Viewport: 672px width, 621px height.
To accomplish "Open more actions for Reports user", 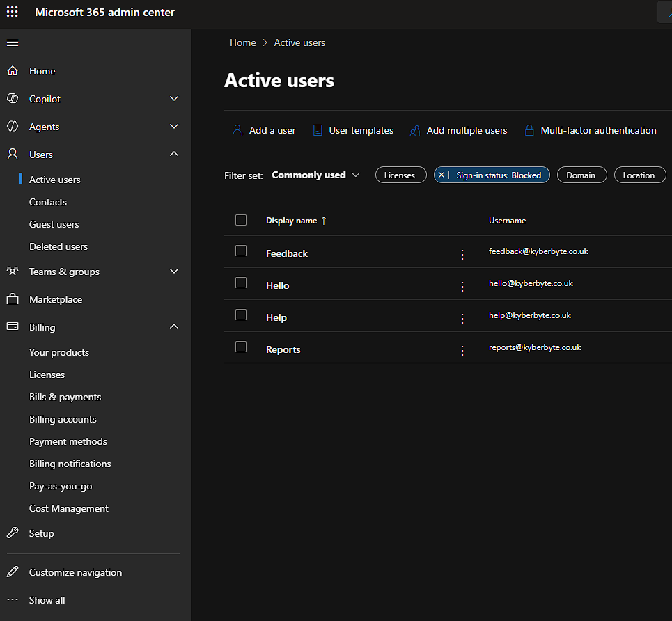I will (x=462, y=351).
